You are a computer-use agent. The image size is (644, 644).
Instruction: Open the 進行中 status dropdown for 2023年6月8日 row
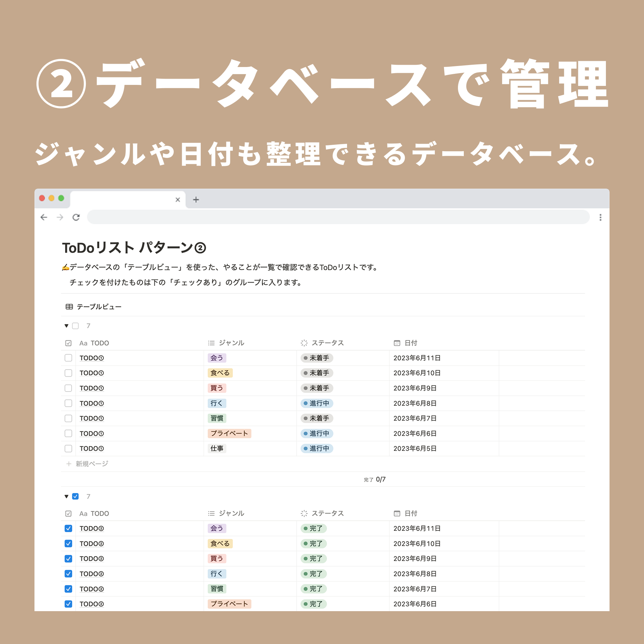click(317, 403)
